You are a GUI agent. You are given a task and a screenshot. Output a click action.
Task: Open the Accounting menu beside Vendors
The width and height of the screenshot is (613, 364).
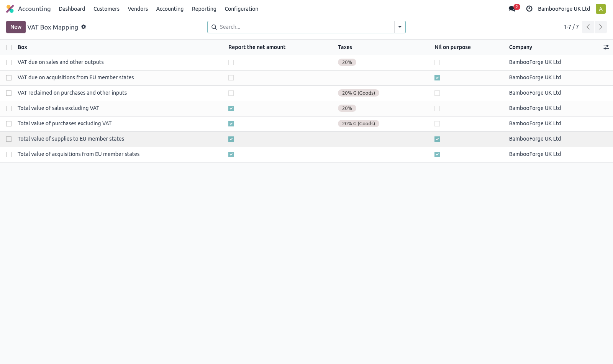pyautogui.click(x=170, y=9)
